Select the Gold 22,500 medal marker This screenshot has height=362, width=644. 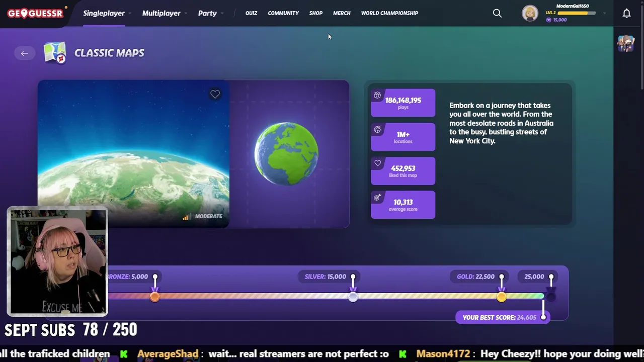[x=502, y=296]
